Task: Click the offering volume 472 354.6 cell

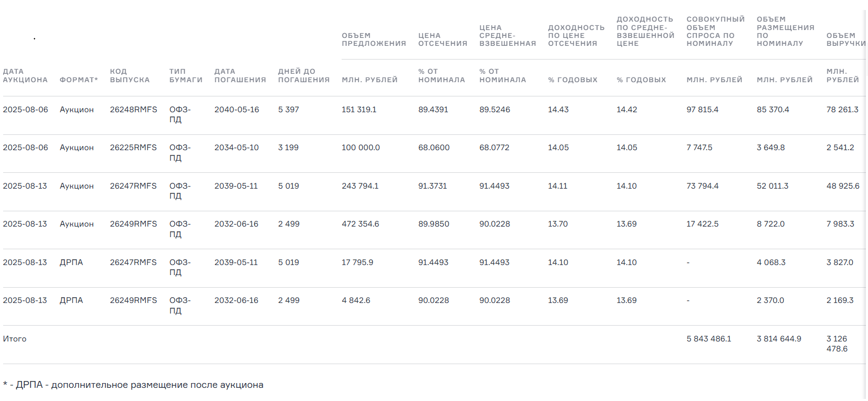Action: (360, 224)
